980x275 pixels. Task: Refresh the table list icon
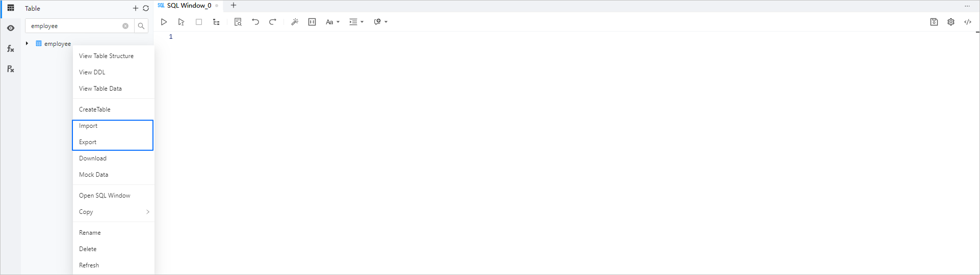146,8
